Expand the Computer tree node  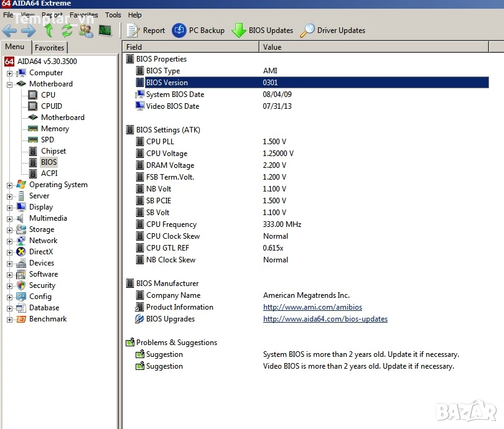point(10,73)
